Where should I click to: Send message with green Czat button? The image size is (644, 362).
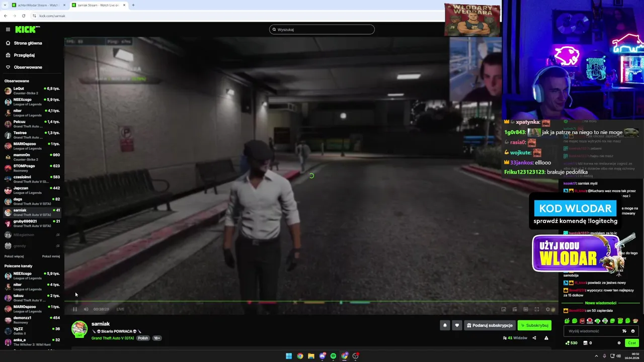point(632,343)
